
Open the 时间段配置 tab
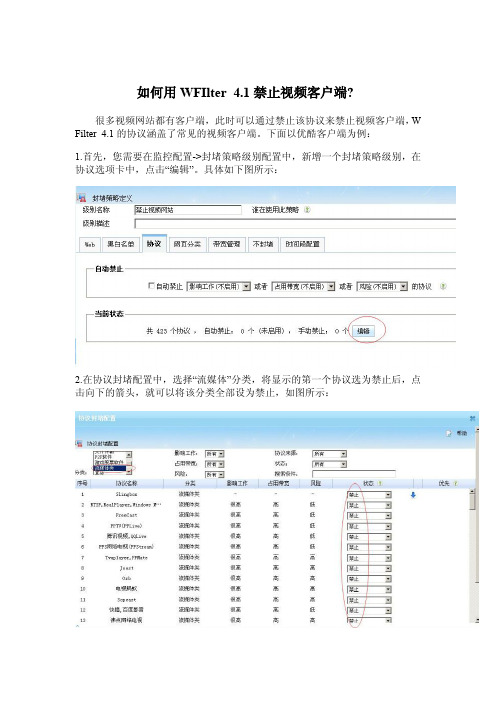(x=303, y=244)
